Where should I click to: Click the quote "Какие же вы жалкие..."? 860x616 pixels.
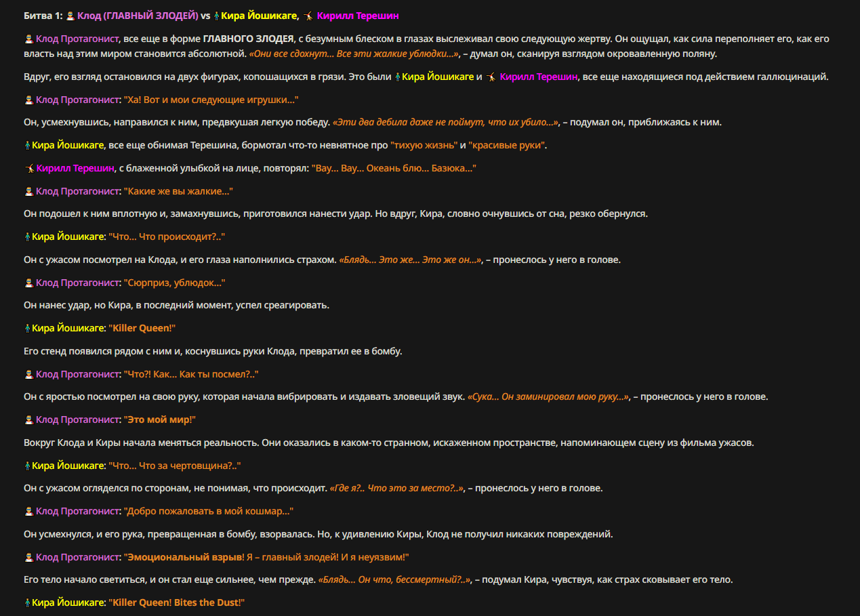(x=178, y=192)
